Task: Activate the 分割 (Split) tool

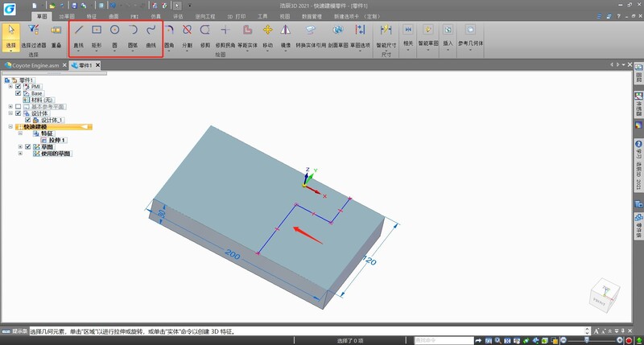Action: click(x=187, y=35)
